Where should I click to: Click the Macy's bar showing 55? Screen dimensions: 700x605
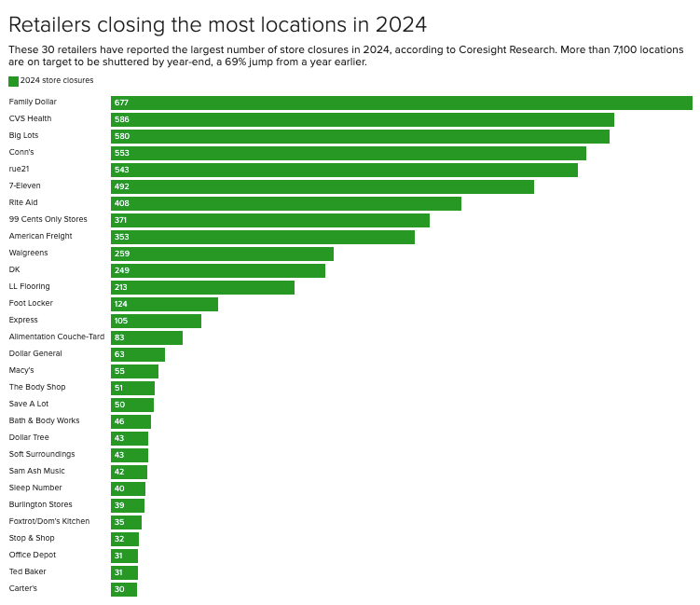click(134, 371)
